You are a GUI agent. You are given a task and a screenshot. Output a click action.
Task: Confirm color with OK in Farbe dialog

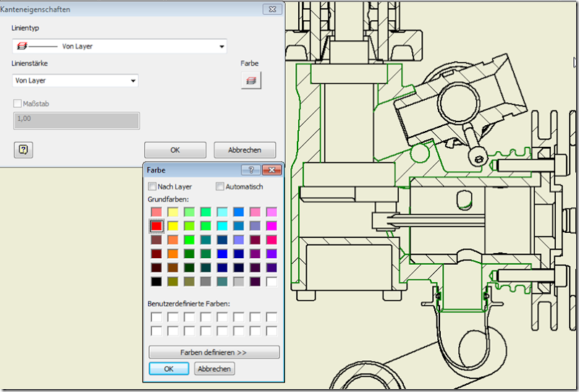point(169,369)
